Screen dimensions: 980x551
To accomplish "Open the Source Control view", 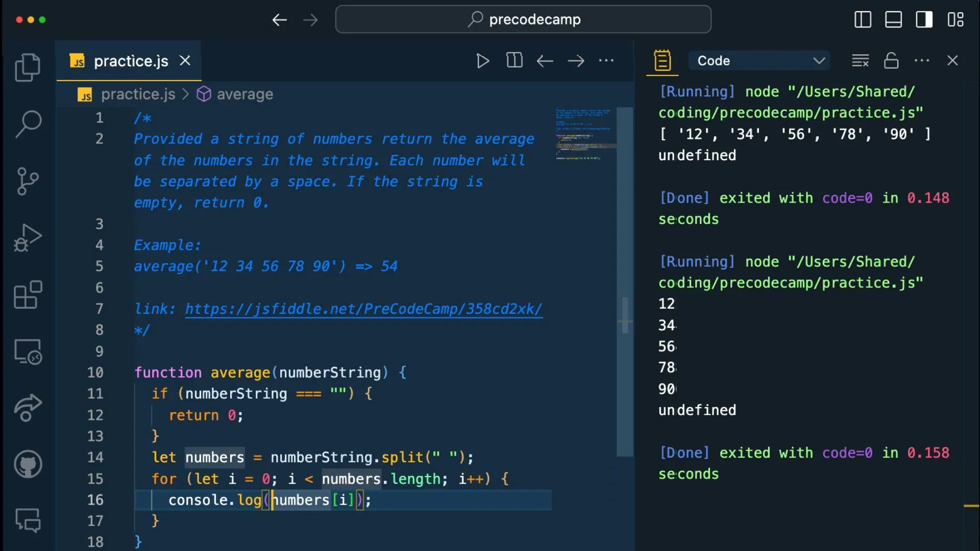I will click(x=28, y=181).
